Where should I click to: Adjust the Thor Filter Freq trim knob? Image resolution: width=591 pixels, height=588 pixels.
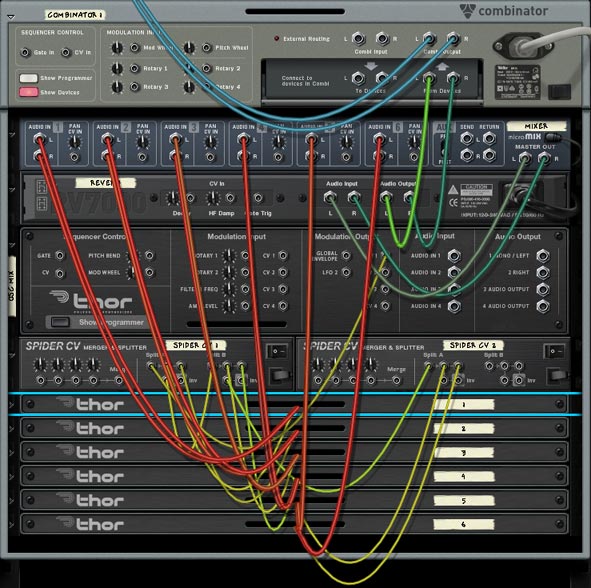click(x=229, y=289)
